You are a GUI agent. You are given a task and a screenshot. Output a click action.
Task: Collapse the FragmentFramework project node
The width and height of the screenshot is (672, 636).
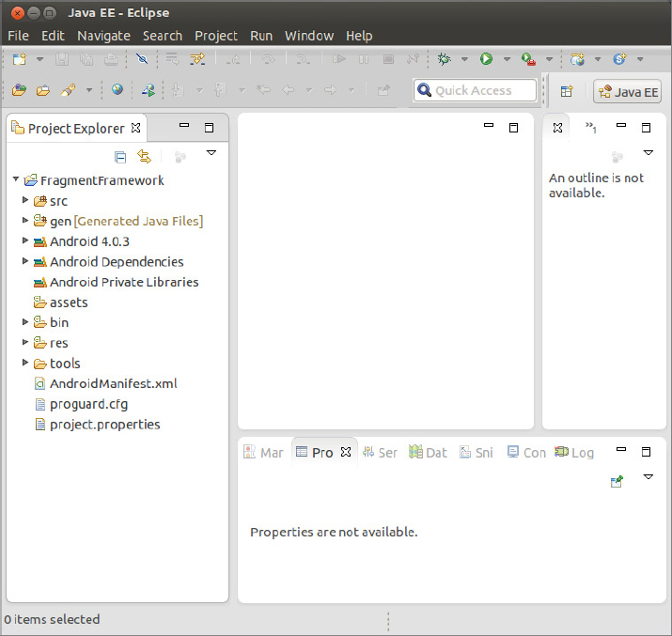(16, 179)
